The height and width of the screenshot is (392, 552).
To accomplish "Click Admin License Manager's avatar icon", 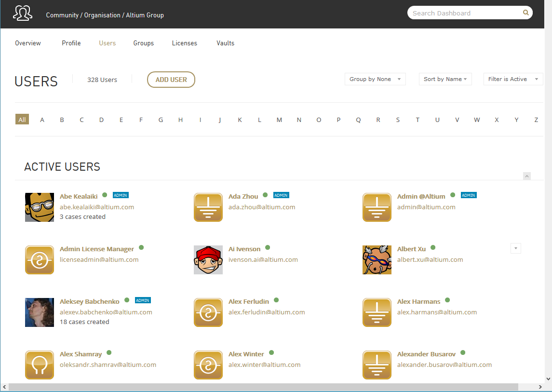I will tap(40, 260).
